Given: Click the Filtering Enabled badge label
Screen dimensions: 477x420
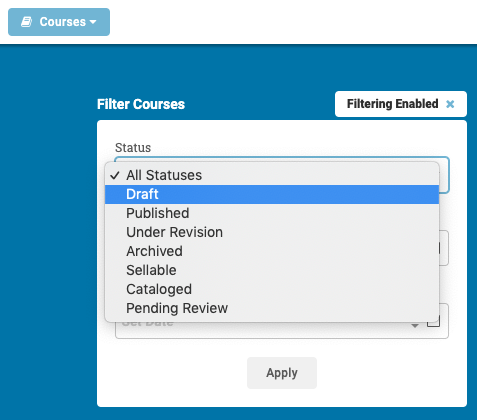Looking at the screenshot, I should click(392, 104).
